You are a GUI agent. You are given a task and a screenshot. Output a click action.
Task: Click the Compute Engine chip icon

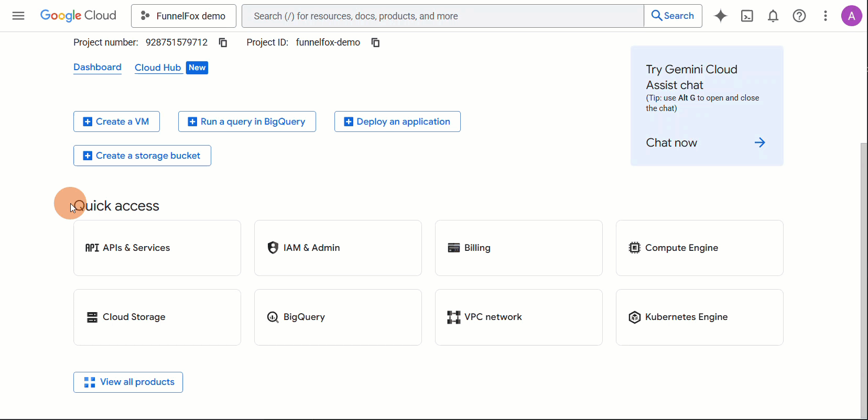635,248
